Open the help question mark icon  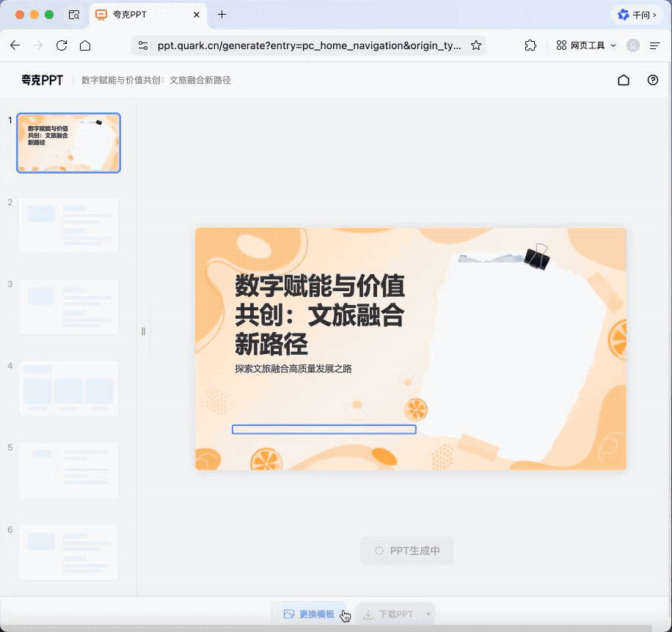click(x=653, y=81)
